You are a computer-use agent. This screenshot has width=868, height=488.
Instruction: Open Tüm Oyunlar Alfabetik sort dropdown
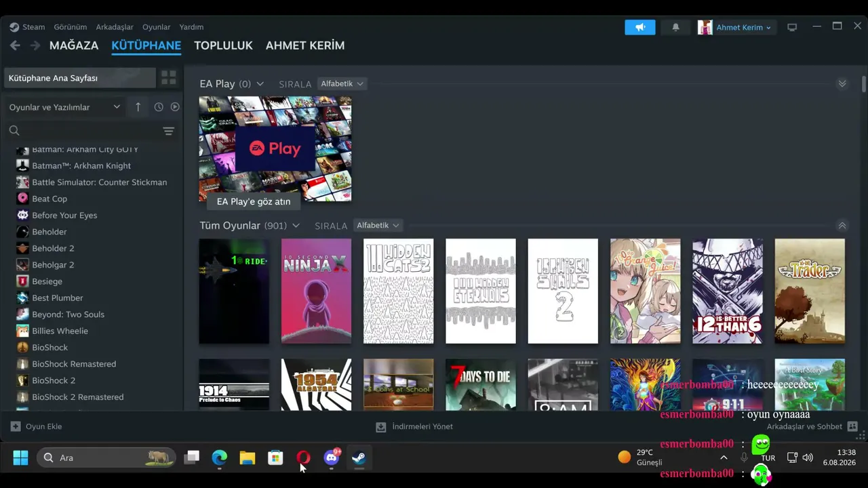coord(378,225)
